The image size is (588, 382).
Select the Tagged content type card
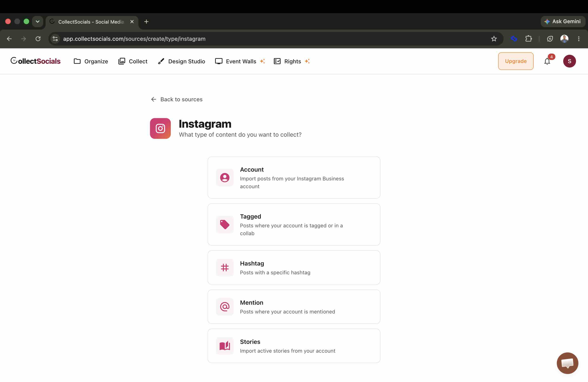pyautogui.click(x=294, y=224)
